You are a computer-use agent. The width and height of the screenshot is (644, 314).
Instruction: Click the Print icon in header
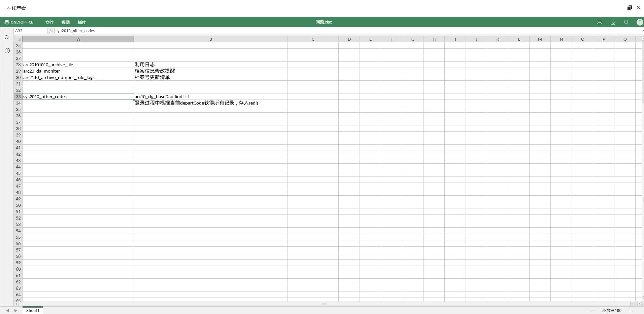point(599,22)
